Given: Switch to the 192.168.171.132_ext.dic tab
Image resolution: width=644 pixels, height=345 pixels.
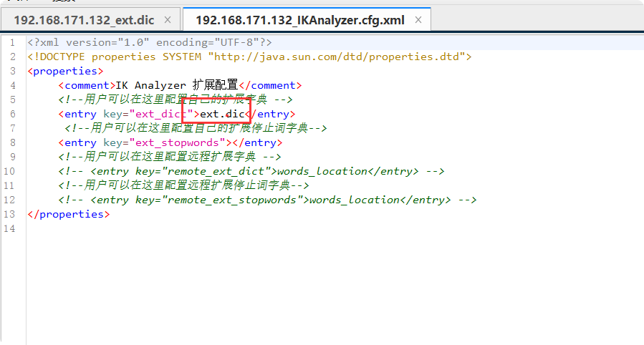Looking at the screenshot, I should (85, 20).
